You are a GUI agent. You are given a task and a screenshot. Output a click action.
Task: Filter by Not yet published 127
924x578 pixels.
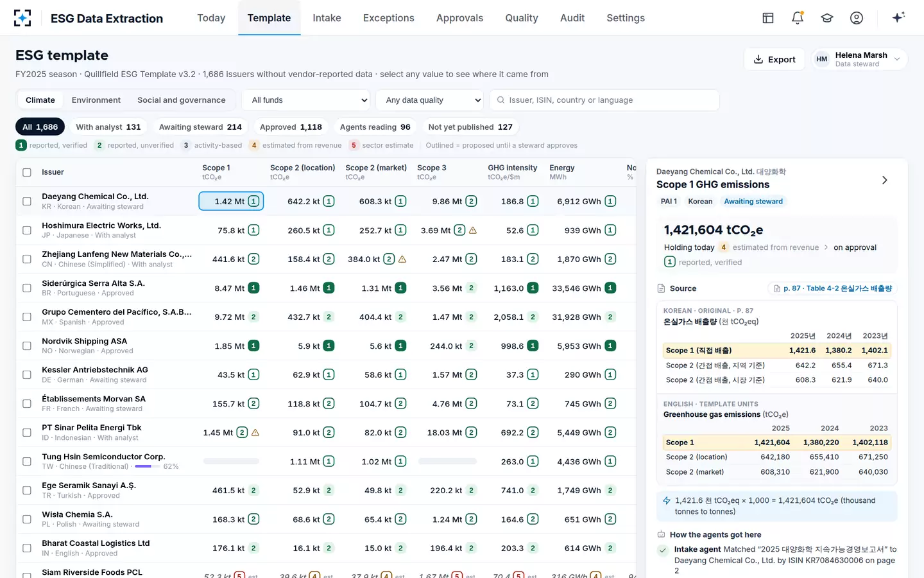pyautogui.click(x=470, y=127)
